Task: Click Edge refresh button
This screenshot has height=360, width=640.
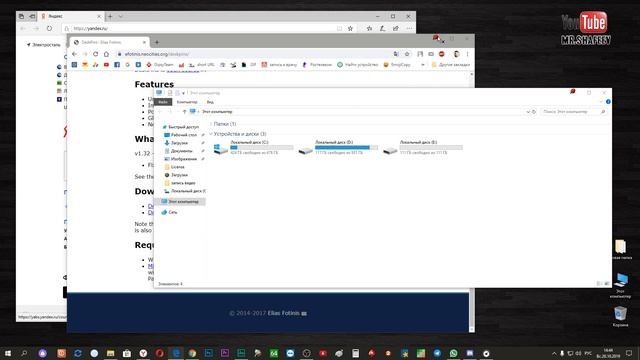Action: (49, 28)
